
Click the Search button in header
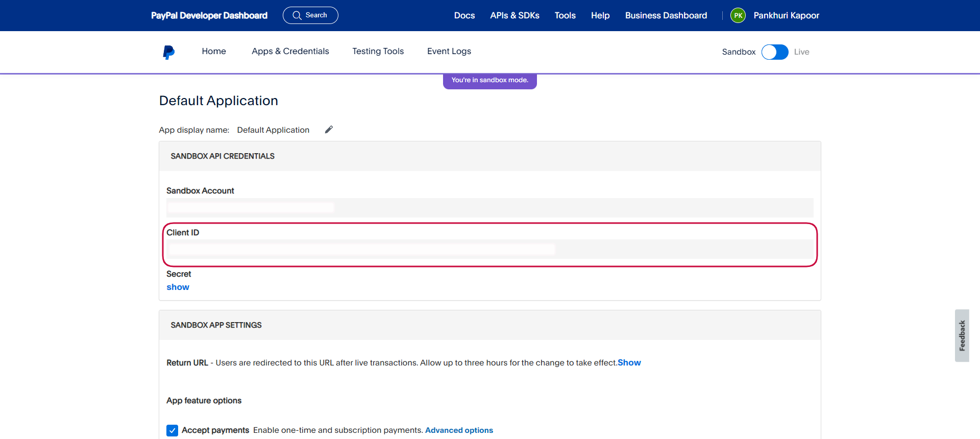pyautogui.click(x=310, y=15)
